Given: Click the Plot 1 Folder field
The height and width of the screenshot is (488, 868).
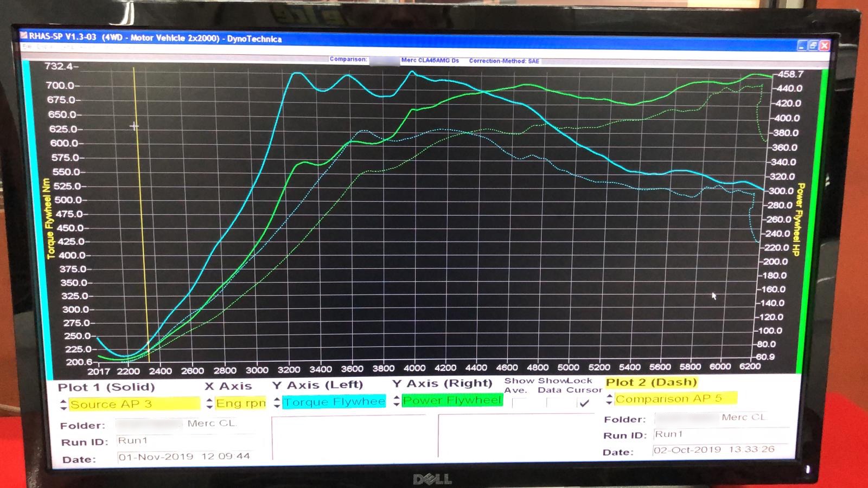Looking at the screenshot, I should point(184,423).
